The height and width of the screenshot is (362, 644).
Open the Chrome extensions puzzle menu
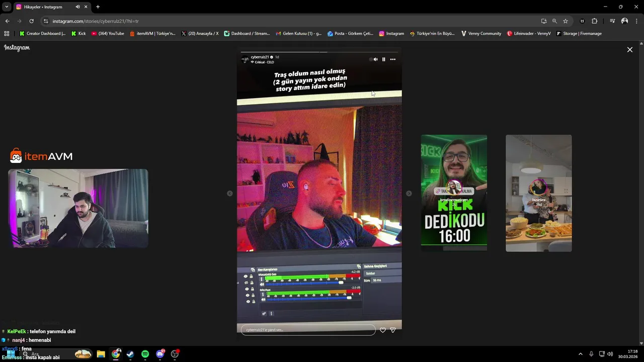(x=595, y=21)
